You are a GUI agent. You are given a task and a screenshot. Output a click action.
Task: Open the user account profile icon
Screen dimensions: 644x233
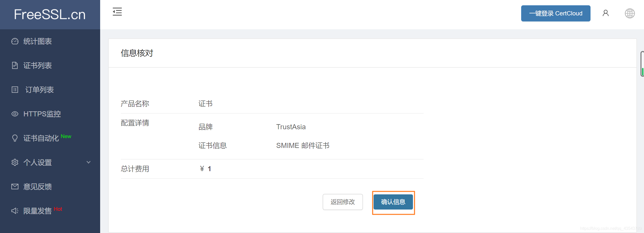(x=605, y=13)
